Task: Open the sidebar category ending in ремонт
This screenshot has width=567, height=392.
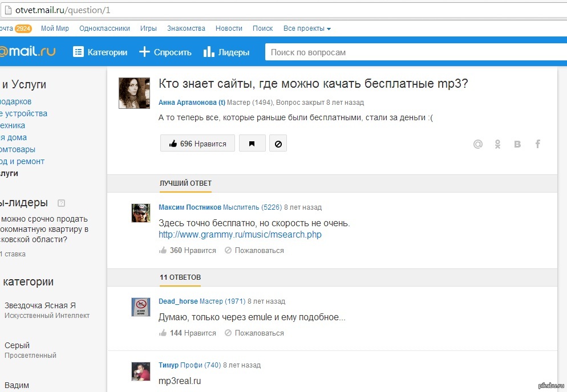Action: [22, 161]
